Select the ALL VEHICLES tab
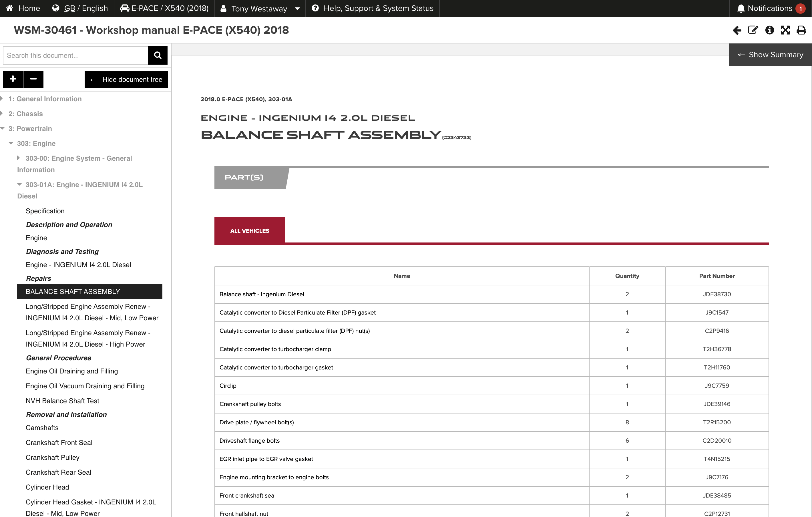This screenshot has height=517, width=812. 250,231
